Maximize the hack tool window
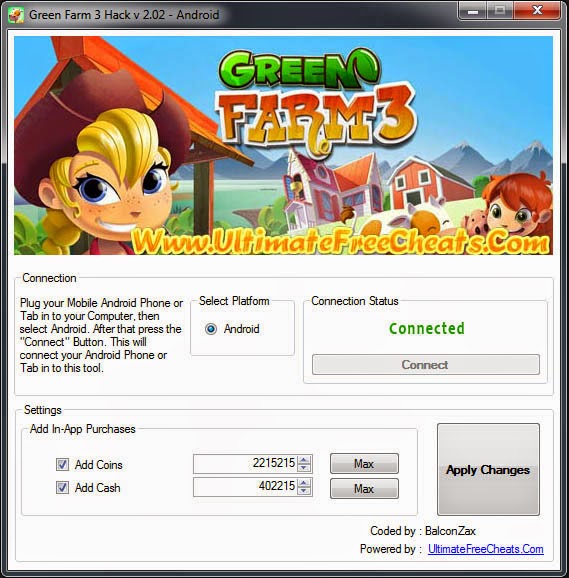The height and width of the screenshot is (578, 569). (x=500, y=11)
